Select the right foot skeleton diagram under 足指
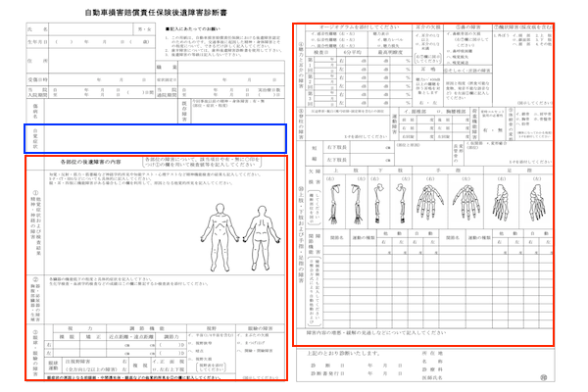Viewport: 588px width, 392px height. (x=501, y=202)
